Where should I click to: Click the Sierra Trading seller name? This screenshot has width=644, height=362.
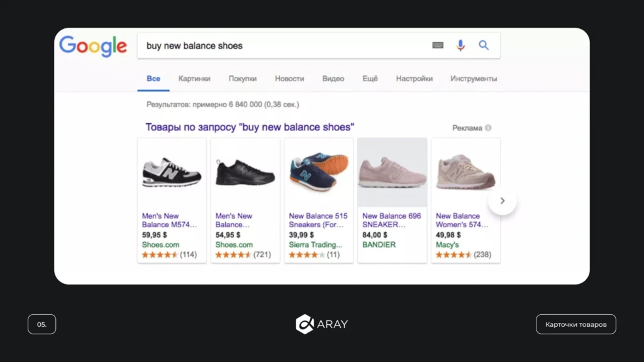pyautogui.click(x=316, y=245)
